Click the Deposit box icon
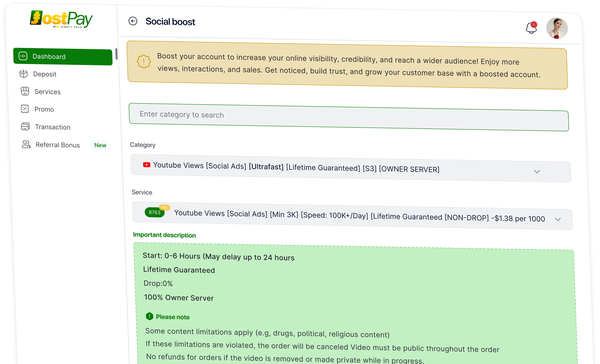The height and width of the screenshot is (364, 600). 24,74
